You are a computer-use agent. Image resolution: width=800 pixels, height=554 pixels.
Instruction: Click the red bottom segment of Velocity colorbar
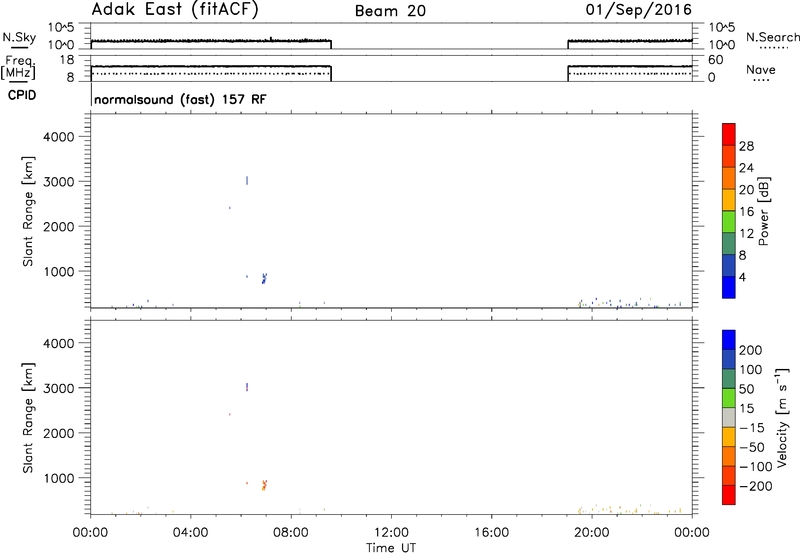(729, 495)
